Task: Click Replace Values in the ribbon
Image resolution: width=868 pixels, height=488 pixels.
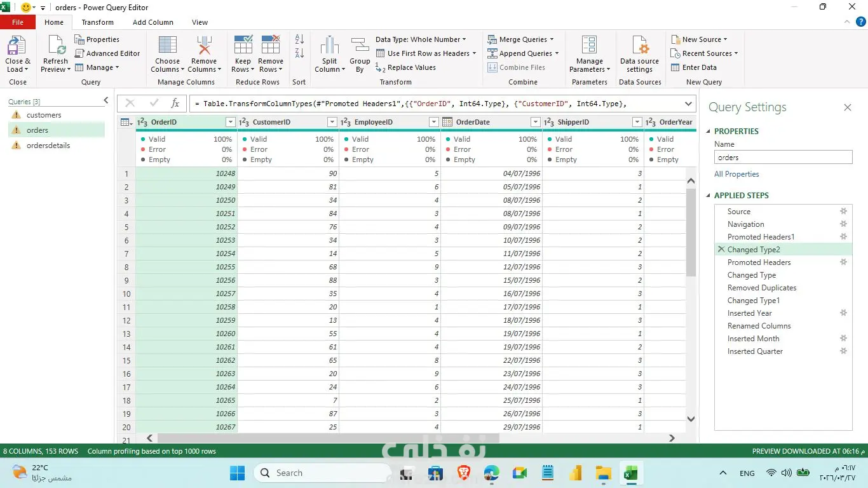Action: coord(405,67)
